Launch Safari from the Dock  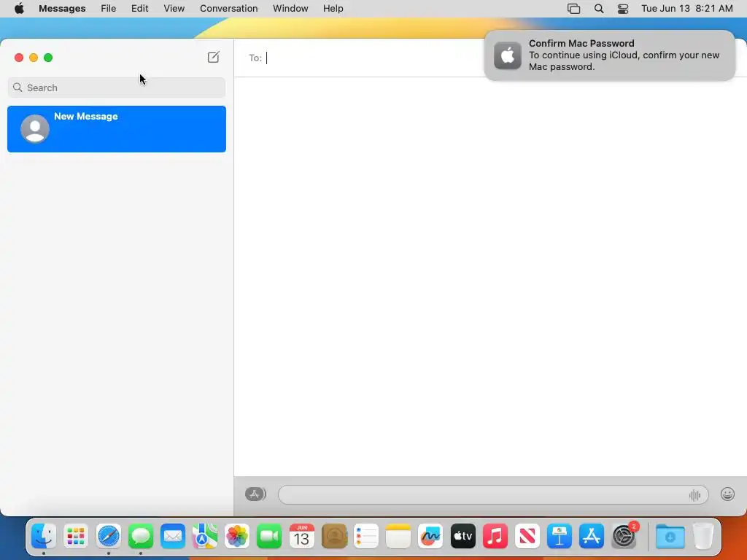click(x=108, y=536)
